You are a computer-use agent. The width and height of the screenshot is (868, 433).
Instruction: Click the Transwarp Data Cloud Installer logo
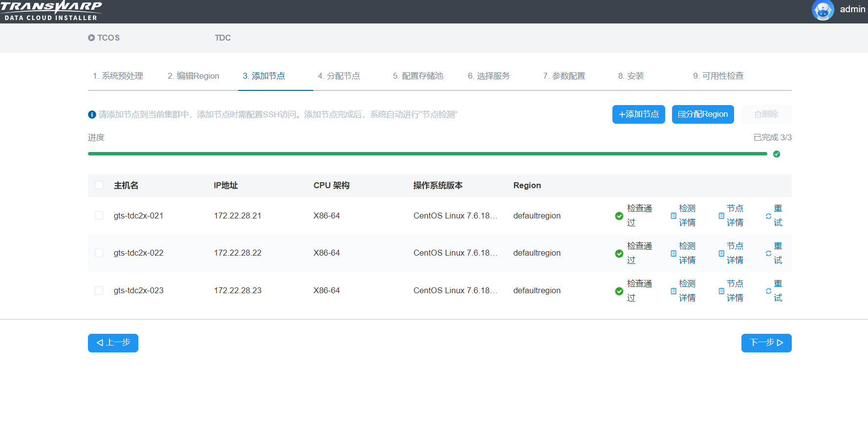coord(51,11)
